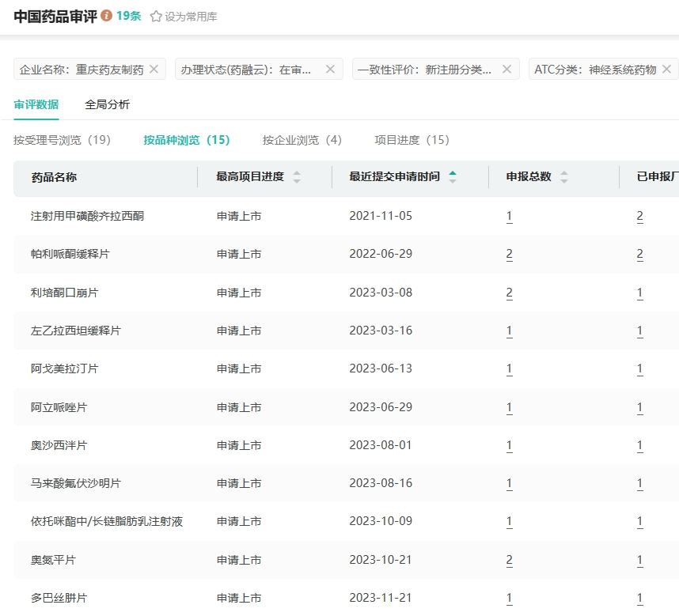Open the 按受理号浏览 (19) view
Viewport: 679px width, 616px height.
point(62,140)
